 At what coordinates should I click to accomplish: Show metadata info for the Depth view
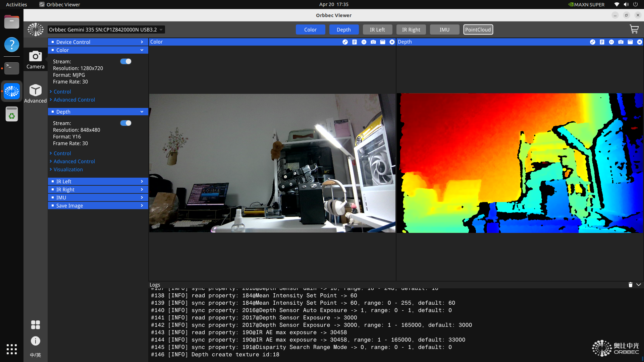(x=602, y=42)
